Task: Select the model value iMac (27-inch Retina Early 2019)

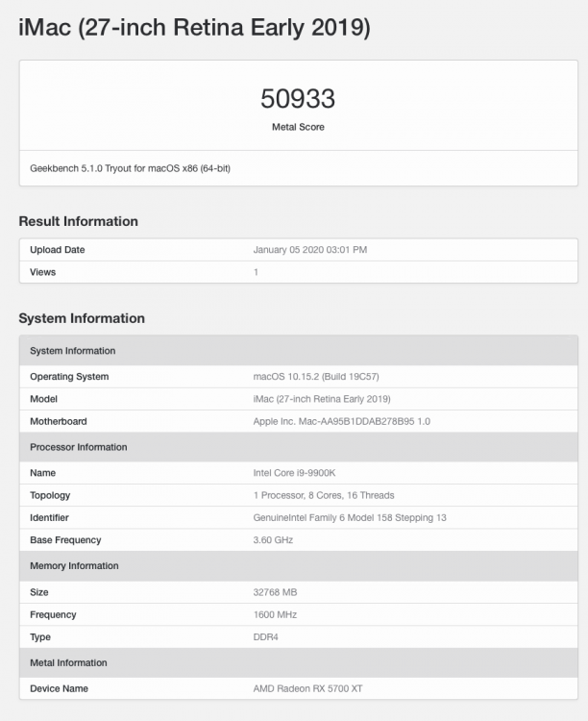Action: 322,399
